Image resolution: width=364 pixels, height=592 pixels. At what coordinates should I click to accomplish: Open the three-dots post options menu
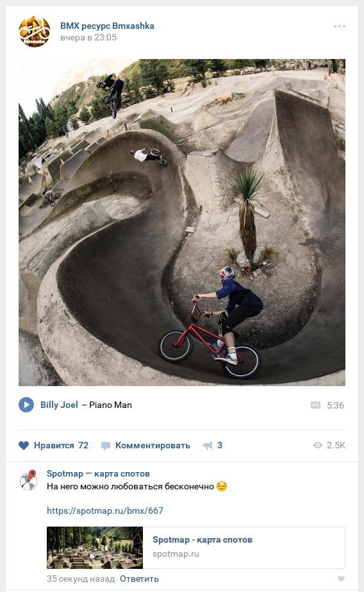click(339, 26)
